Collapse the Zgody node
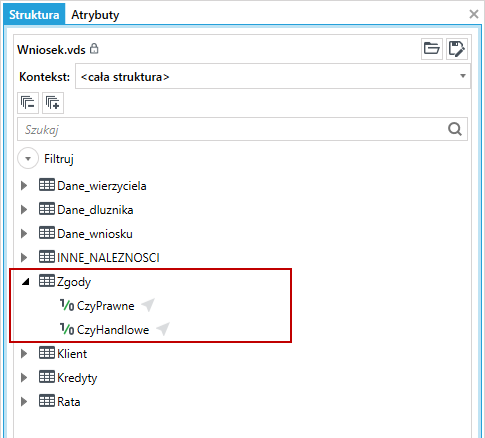 coord(25,282)
